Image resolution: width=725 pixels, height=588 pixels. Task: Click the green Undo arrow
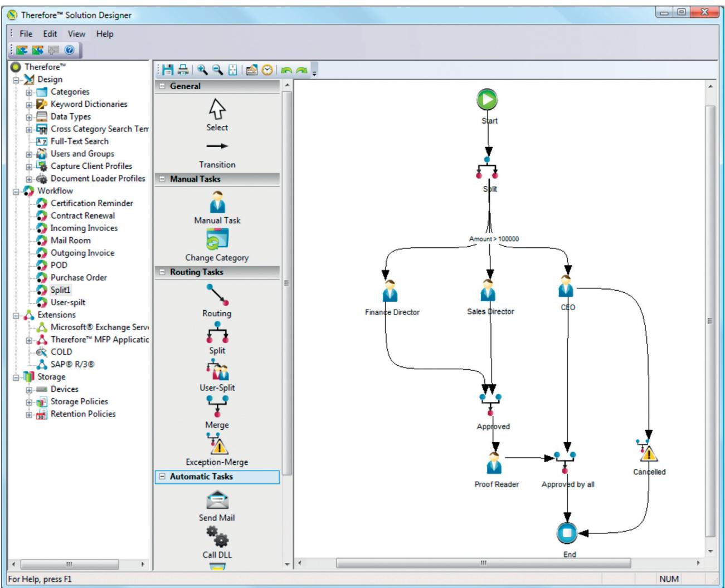tap(286, 71)
